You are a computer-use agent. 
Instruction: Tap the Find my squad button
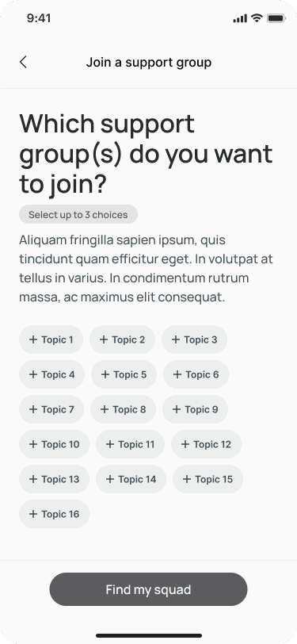point(149,589)
